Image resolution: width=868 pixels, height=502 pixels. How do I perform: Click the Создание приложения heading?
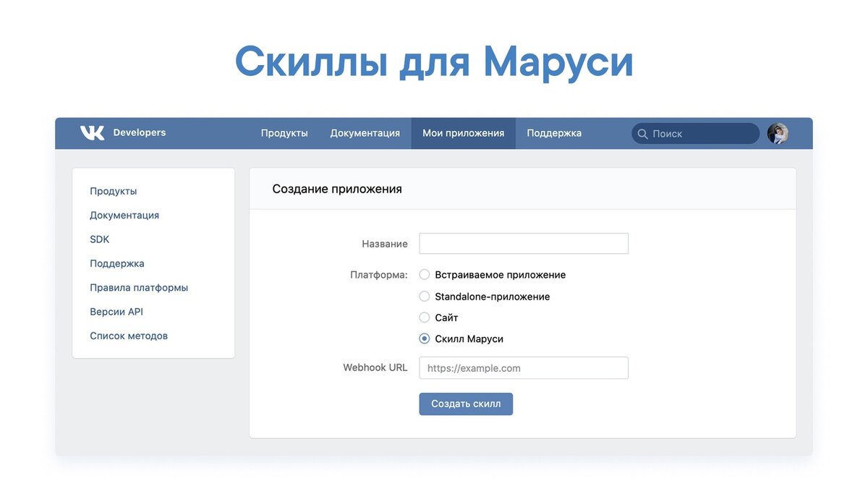[x=337, y=189]
